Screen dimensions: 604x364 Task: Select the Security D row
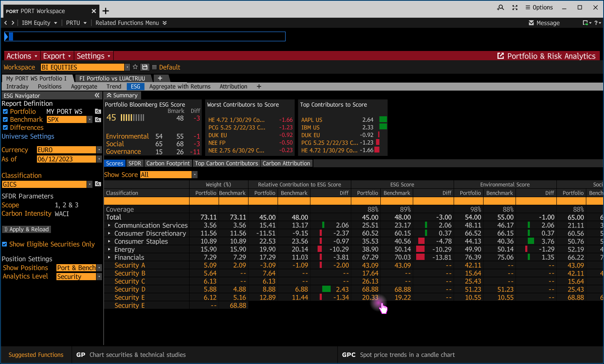[353, 289]
